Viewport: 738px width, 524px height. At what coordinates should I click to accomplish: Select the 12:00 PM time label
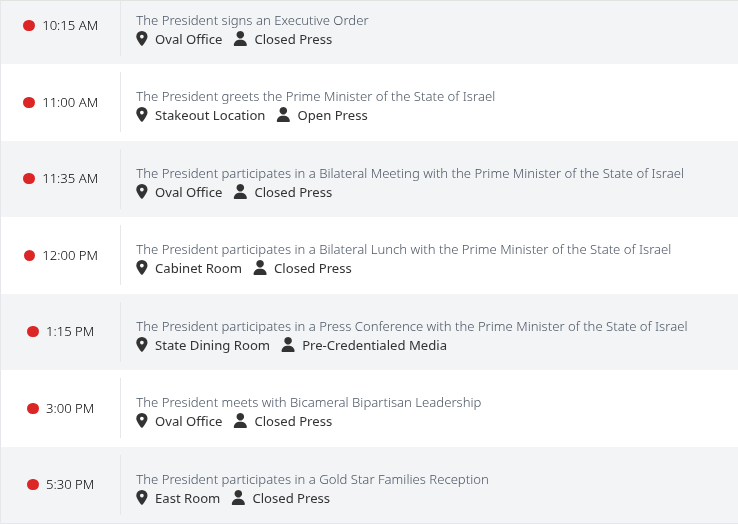[x=70, y=256]
